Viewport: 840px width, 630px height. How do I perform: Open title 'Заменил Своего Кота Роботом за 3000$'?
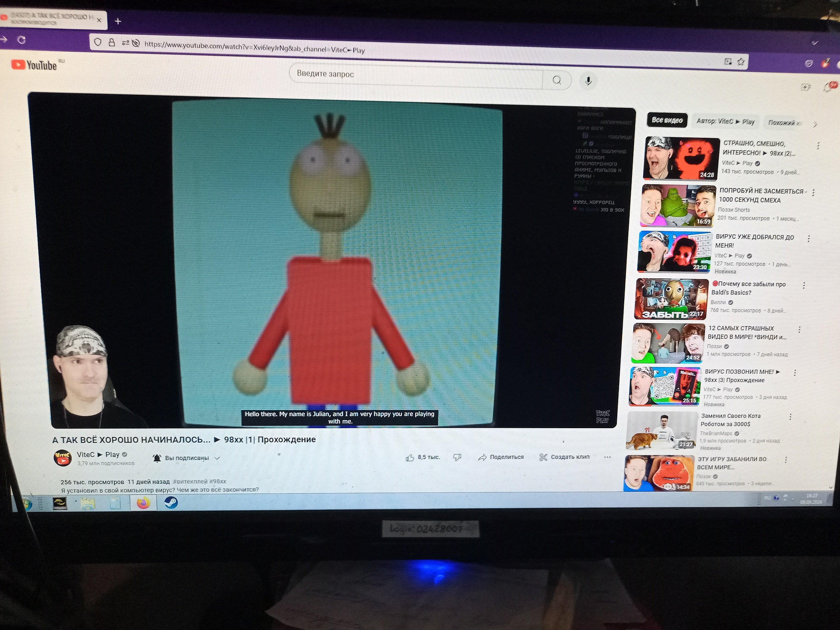coord(730,420)
